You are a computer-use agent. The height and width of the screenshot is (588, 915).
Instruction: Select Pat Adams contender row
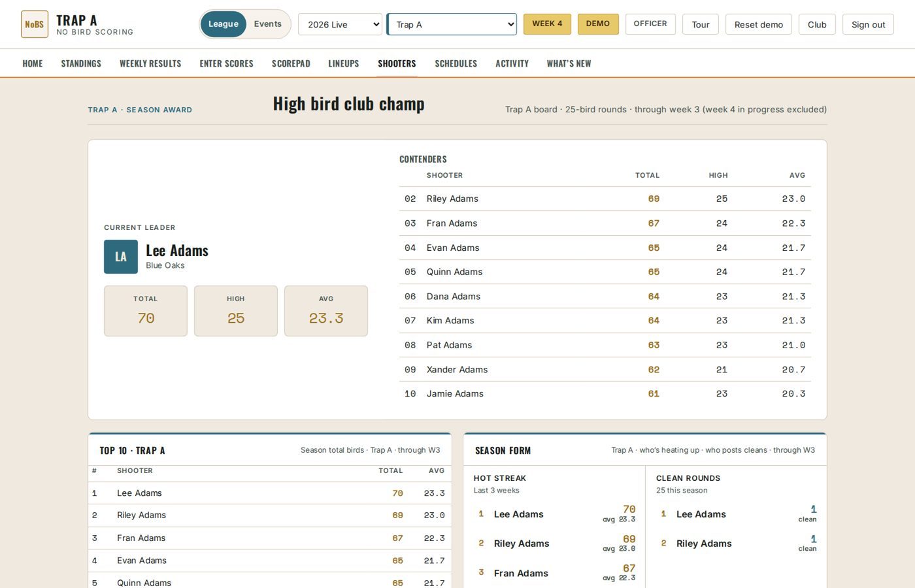[x=605, y=345]
